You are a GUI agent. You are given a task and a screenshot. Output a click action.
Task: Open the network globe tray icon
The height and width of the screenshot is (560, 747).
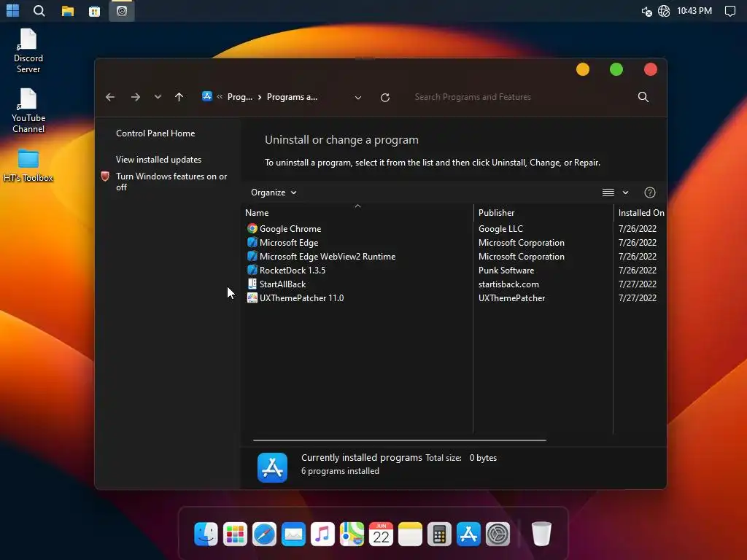click(x=664, y=11)
